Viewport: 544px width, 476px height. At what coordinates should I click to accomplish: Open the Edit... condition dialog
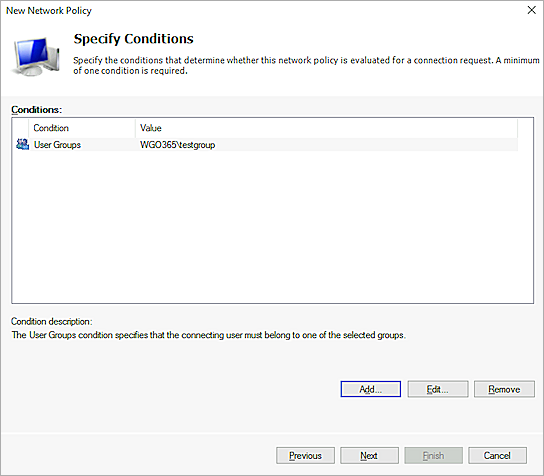click(x=437, y=389)
